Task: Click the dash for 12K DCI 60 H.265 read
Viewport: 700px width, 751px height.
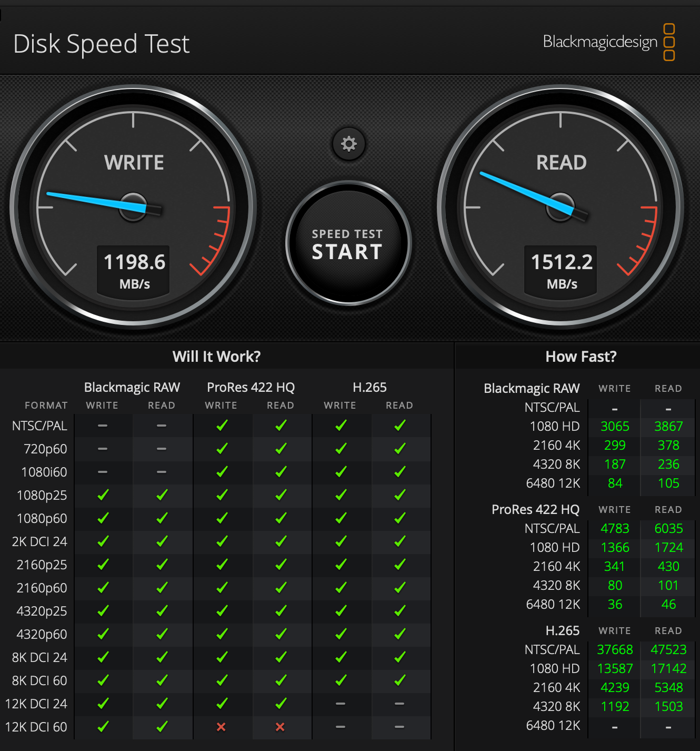Action: pos(399,727)
